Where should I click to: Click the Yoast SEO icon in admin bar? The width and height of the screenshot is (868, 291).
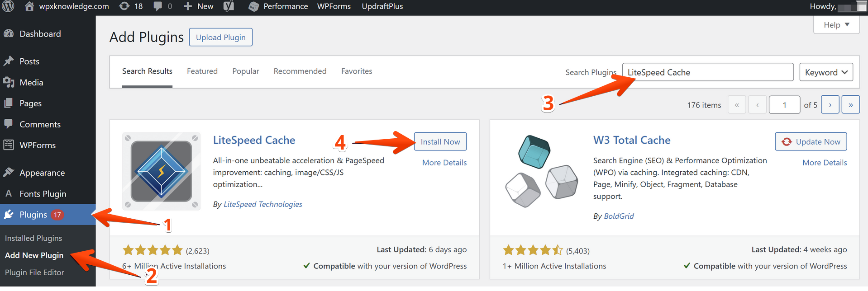tap(229, 6)
